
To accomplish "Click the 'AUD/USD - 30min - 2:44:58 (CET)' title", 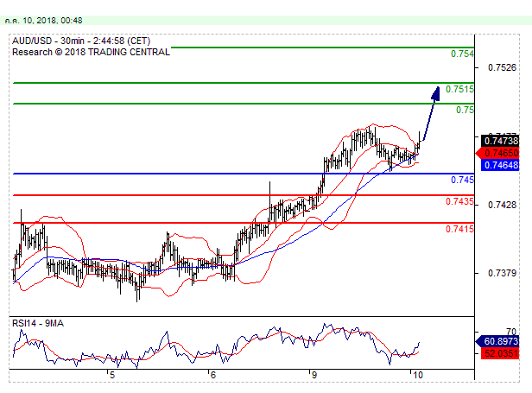I will coord(81,41).
